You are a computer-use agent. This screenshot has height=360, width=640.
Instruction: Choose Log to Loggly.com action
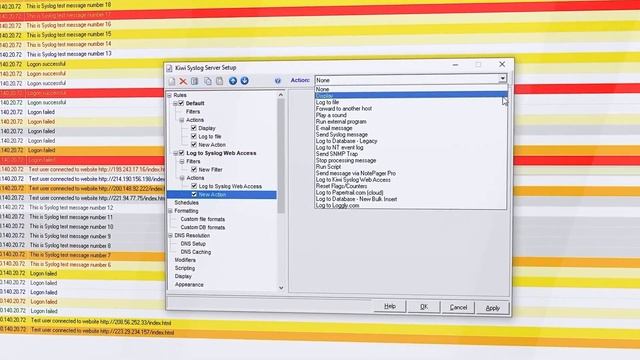(411, 205)
